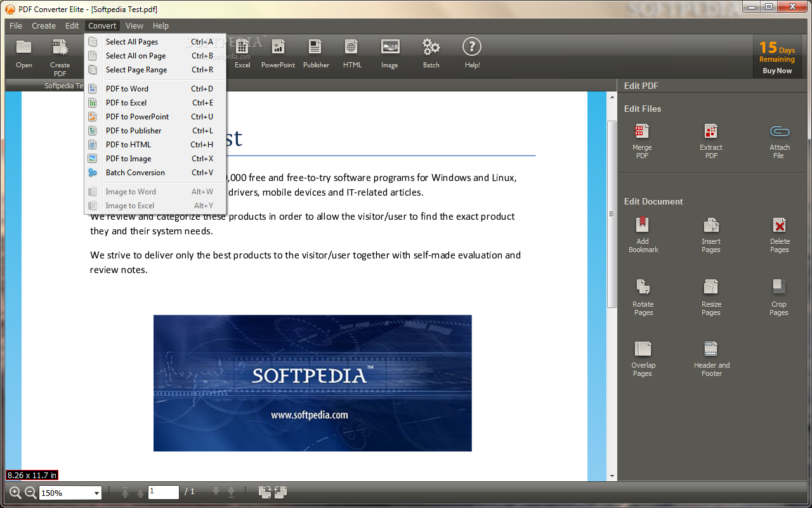
Task: Choose Select All on Page entry
Action: 155,56
